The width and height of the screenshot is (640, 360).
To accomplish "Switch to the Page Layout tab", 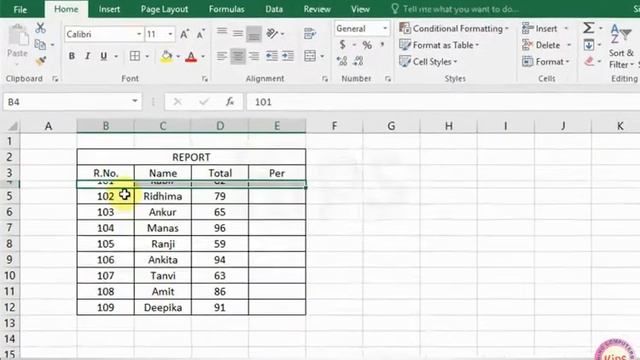I will coord(164,9).
